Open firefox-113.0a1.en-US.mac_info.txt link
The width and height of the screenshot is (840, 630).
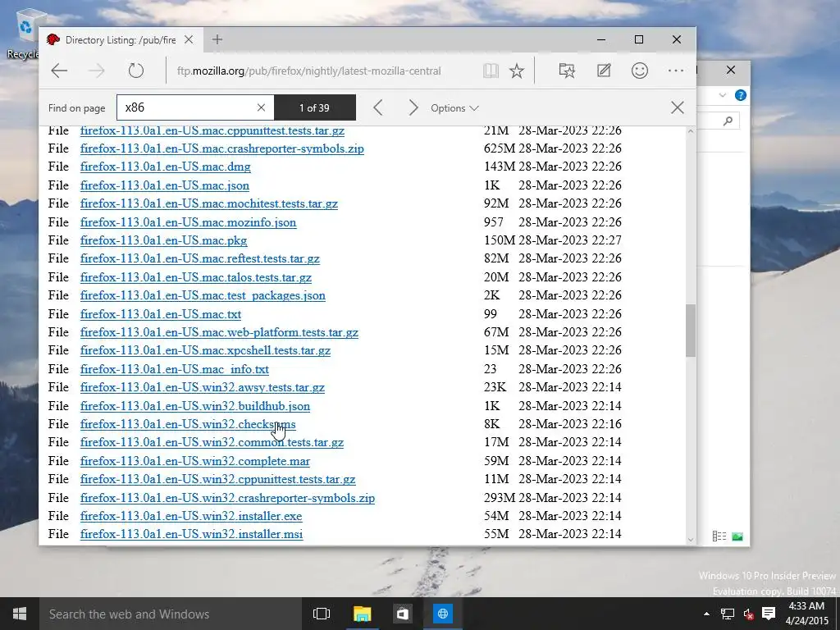point(175,369)
